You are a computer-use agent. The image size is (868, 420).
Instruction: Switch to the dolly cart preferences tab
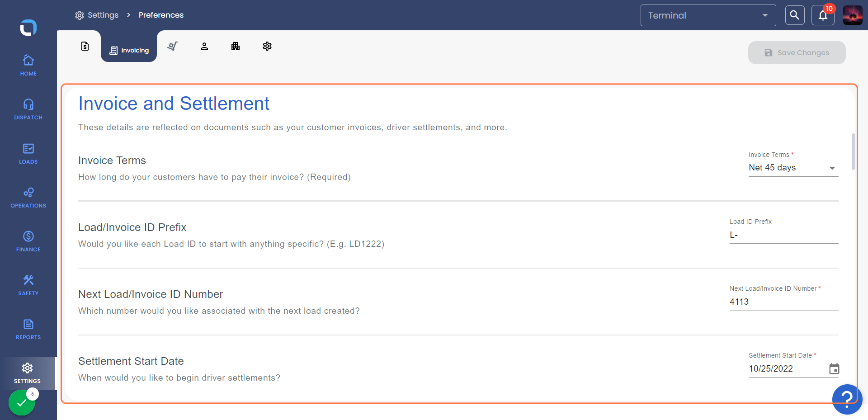click(x=172, y=46)
